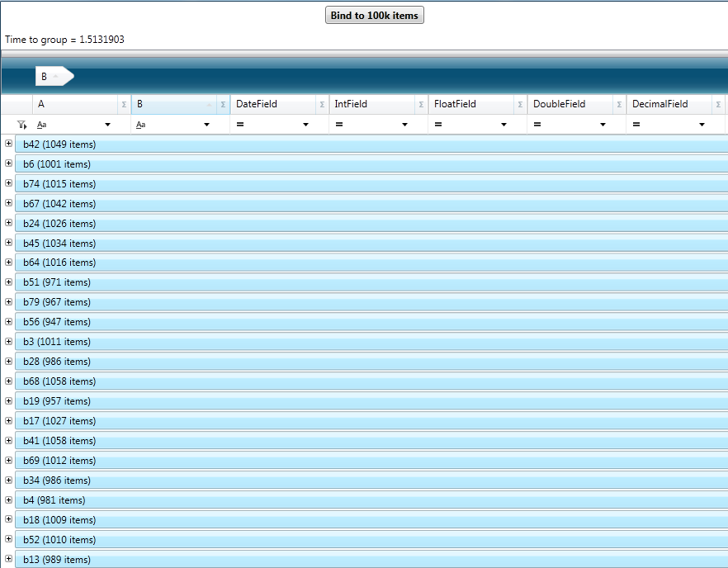Sort by the DateField column header
This screenshot has height=568, width=728.
271,105
